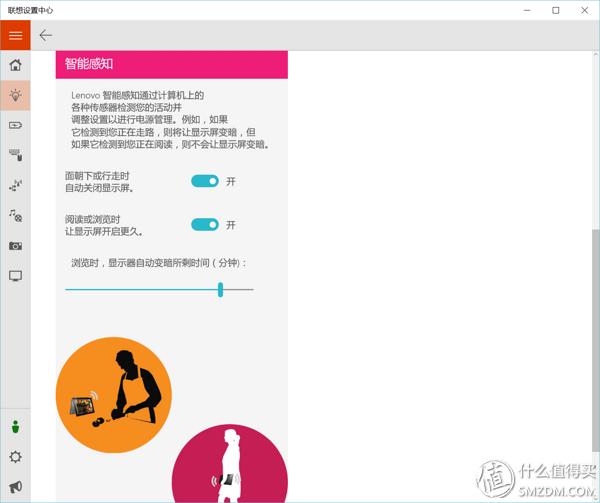The width and height of the screenshot is (600, 503).
Task: Click the 面朝下或行走时 label
Action: click(97, 176)
